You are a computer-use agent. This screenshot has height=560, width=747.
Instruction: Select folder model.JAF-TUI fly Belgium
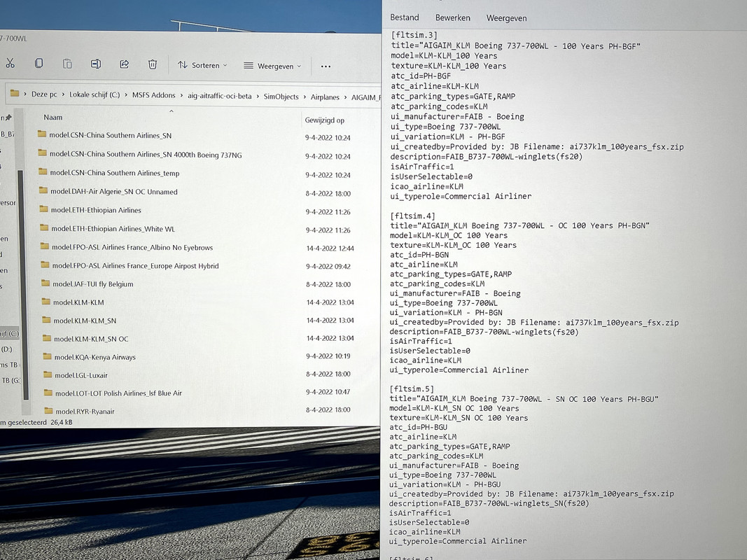[93, 283]
